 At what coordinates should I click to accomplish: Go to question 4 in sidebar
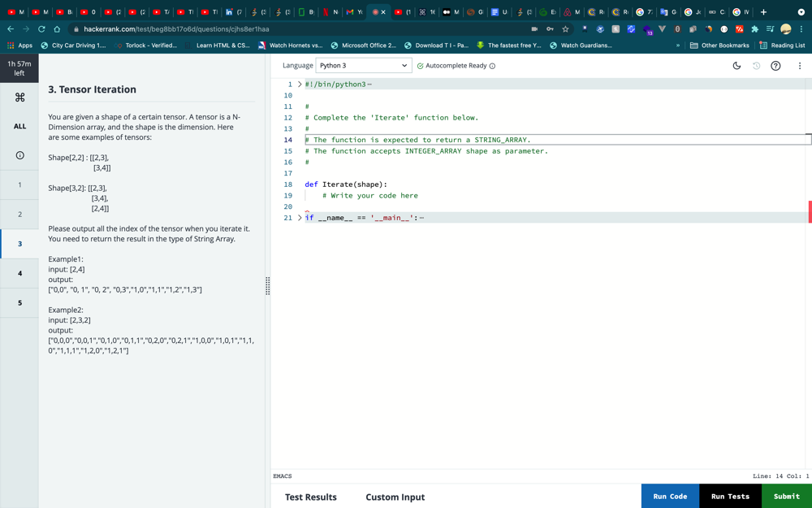(x=19, y=273)
